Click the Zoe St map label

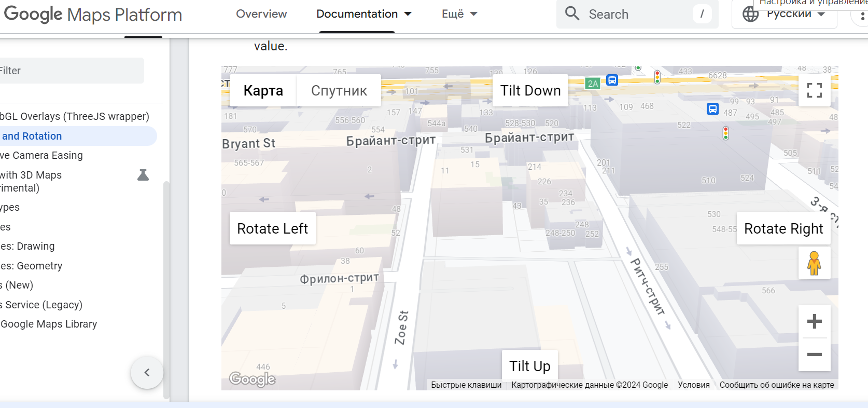click(401, 328)
